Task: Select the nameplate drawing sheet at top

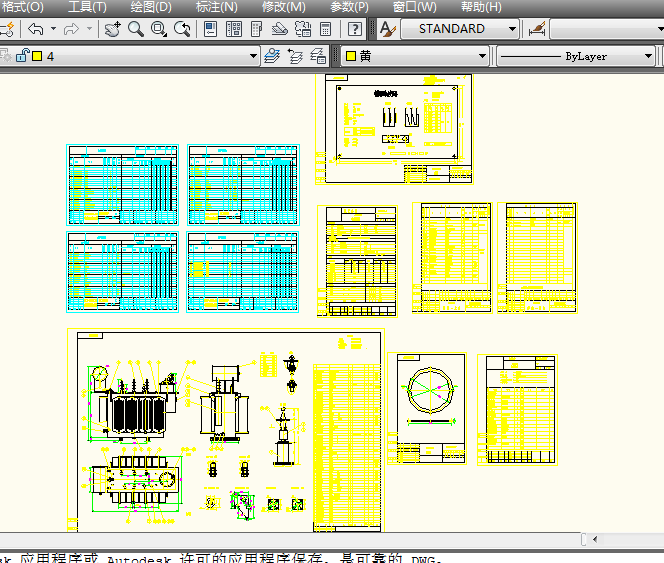Action: pos(394,129)
